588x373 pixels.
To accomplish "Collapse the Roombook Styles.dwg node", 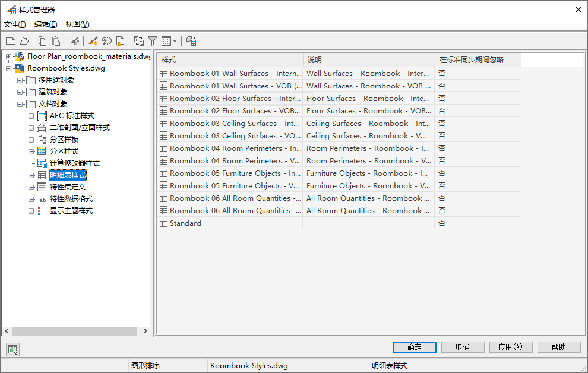I will coord(8,69).
